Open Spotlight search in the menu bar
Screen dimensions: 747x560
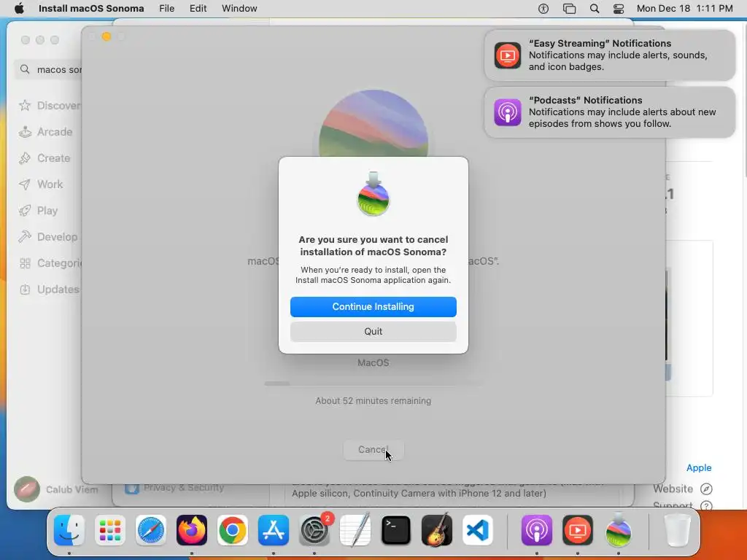click(x=594, y=8)
